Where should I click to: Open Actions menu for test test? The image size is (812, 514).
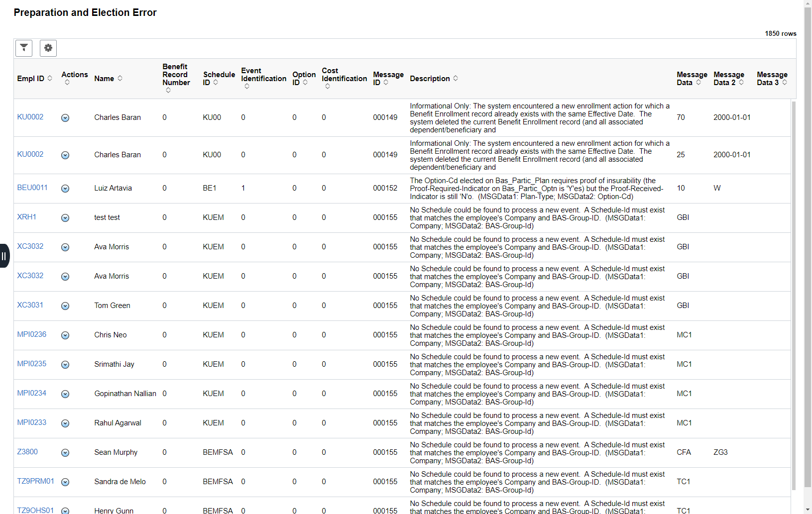65,218
